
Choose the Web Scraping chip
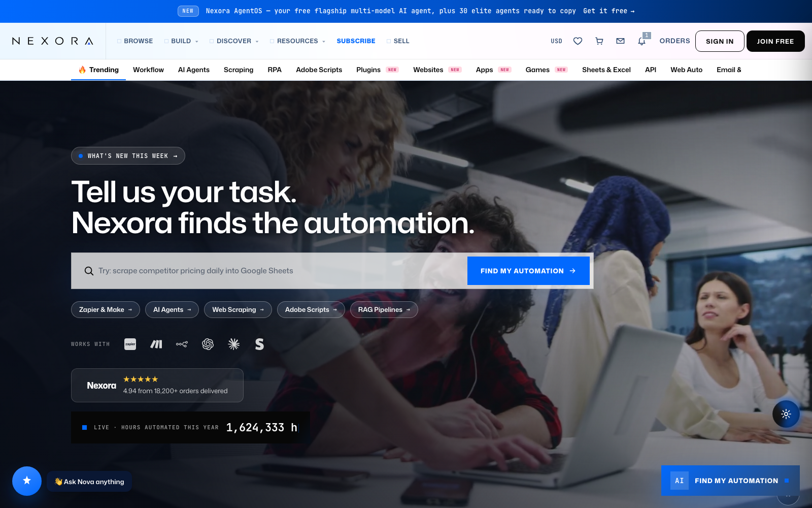coord(238,310)
